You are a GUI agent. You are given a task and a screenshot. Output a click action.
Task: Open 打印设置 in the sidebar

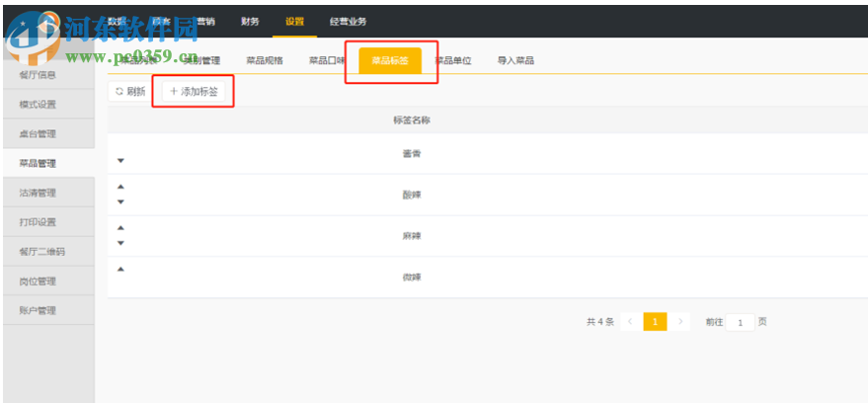pyautogui.click(x=48, y=222)
